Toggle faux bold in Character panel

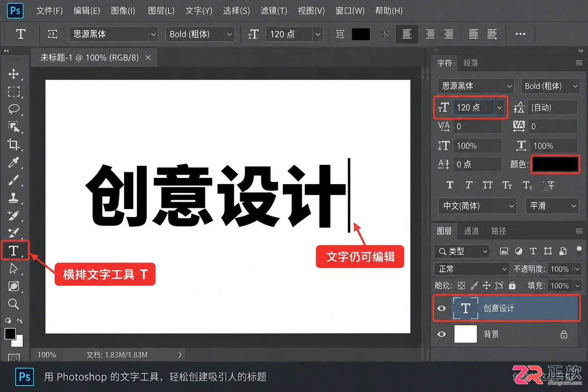pyautogui.click(x=450, y=185)
